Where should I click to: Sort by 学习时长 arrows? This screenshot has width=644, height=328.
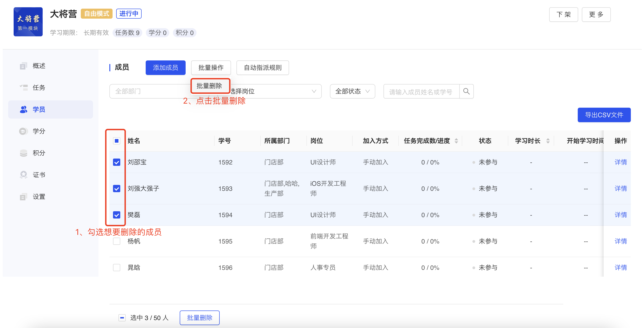[548, 141]
